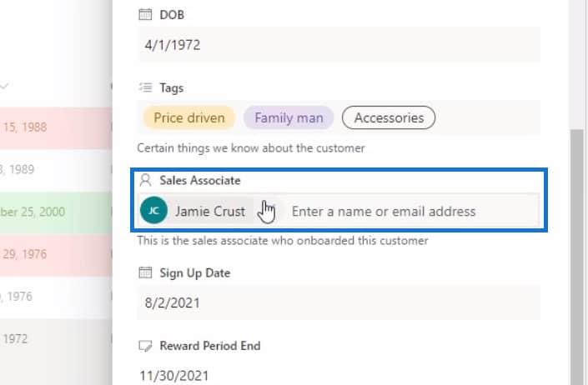Click the green row dated 25, 2000

pos(56,212)
